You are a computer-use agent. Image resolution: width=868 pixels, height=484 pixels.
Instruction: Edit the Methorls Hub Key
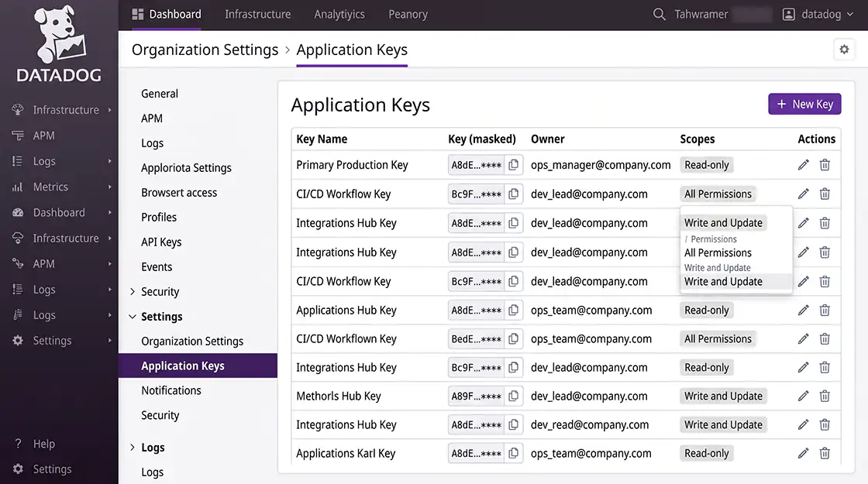coord(803,396)
